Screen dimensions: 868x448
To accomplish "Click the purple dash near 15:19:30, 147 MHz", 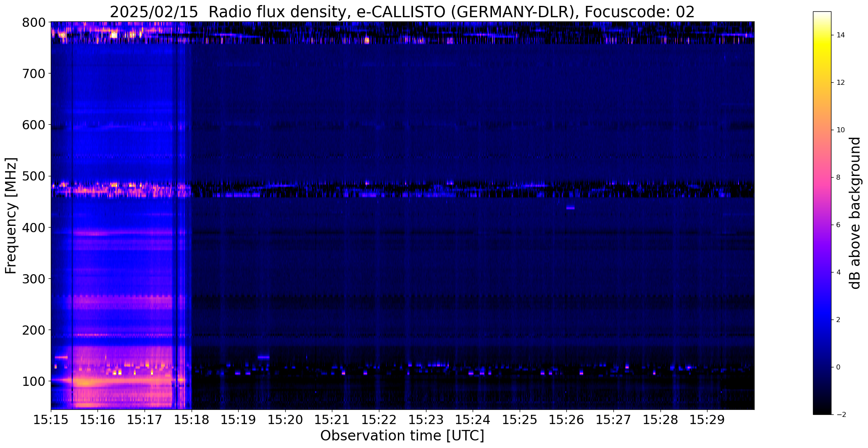I will (x=263, y=357).
